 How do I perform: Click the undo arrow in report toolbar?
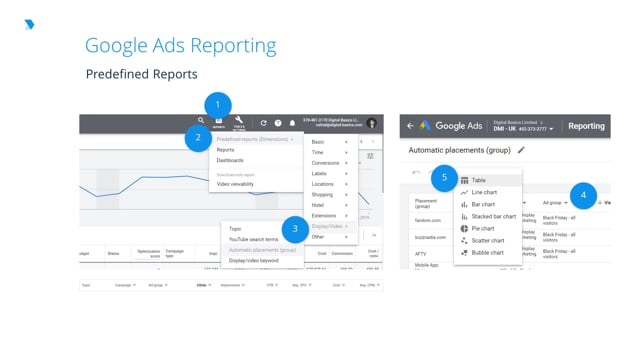416,172
